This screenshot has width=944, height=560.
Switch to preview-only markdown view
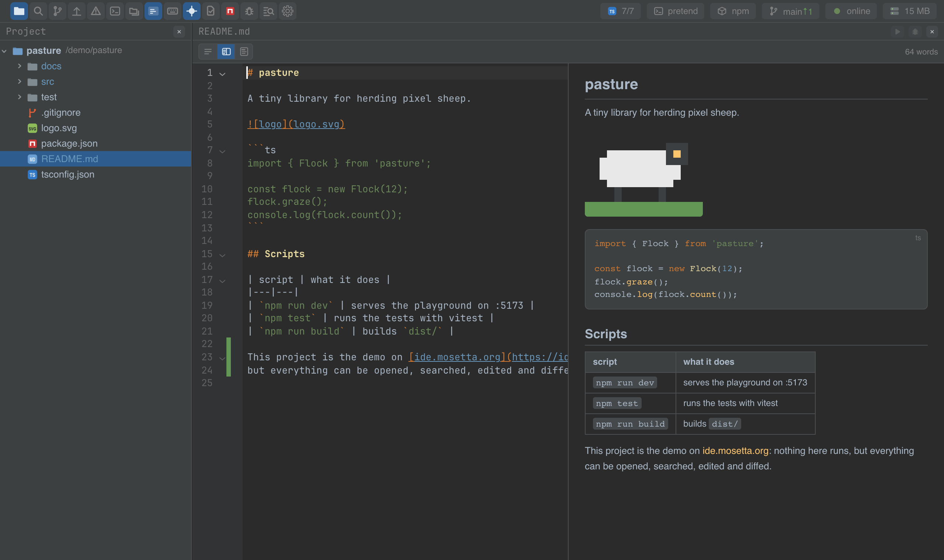(x=244, y=52)
